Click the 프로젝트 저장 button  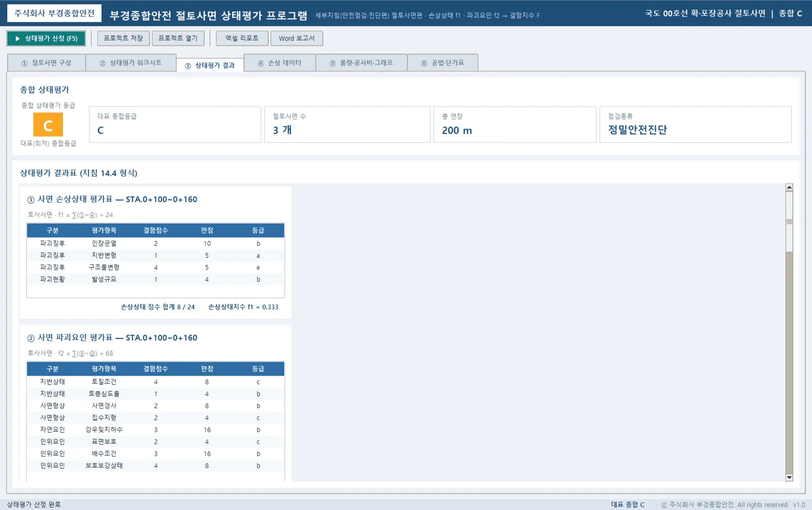pos(123,39)
